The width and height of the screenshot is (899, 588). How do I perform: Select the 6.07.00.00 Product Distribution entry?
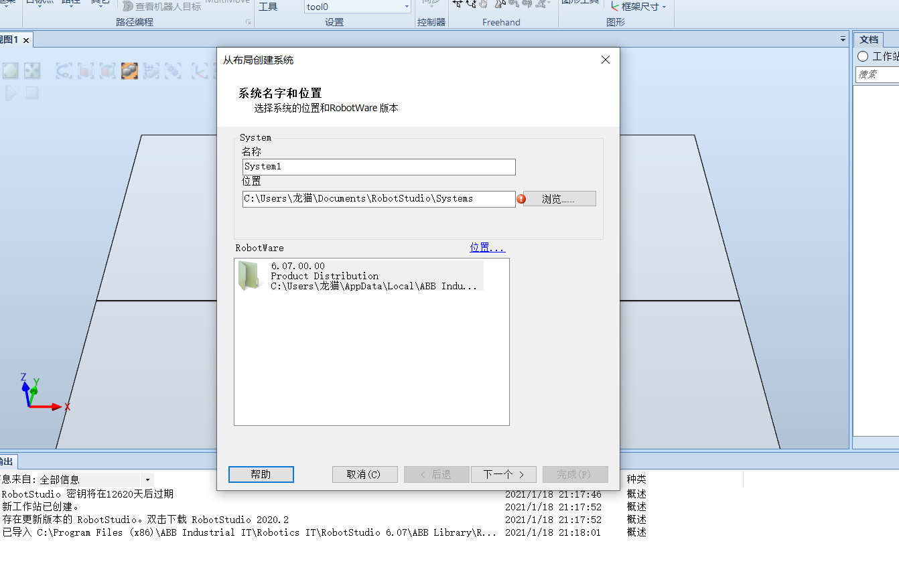click(359, 276)
